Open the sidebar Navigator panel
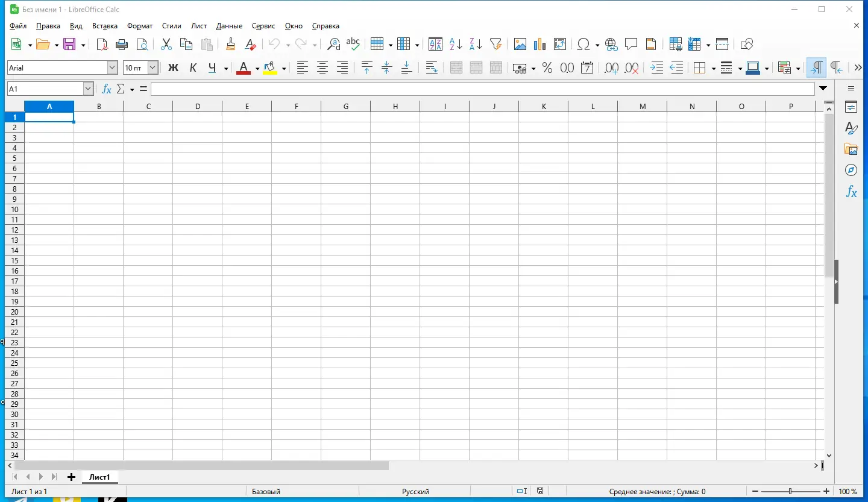Image resolution: width=868 pixels, height=502 pixels. [851, 170]
